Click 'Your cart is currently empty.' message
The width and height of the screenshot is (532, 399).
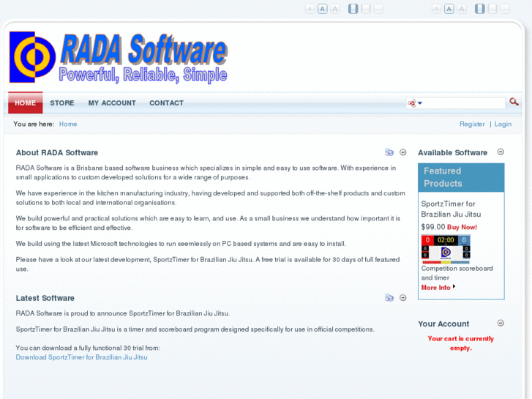coord(460,343)
